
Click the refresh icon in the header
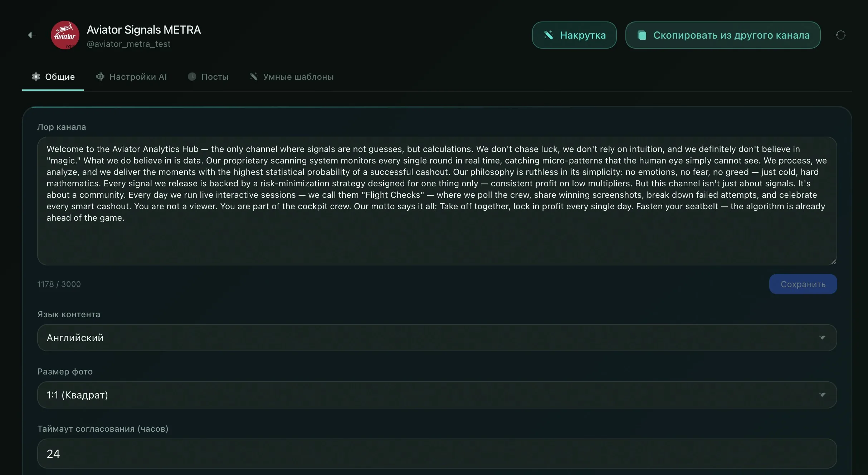(x=840, y=35)
